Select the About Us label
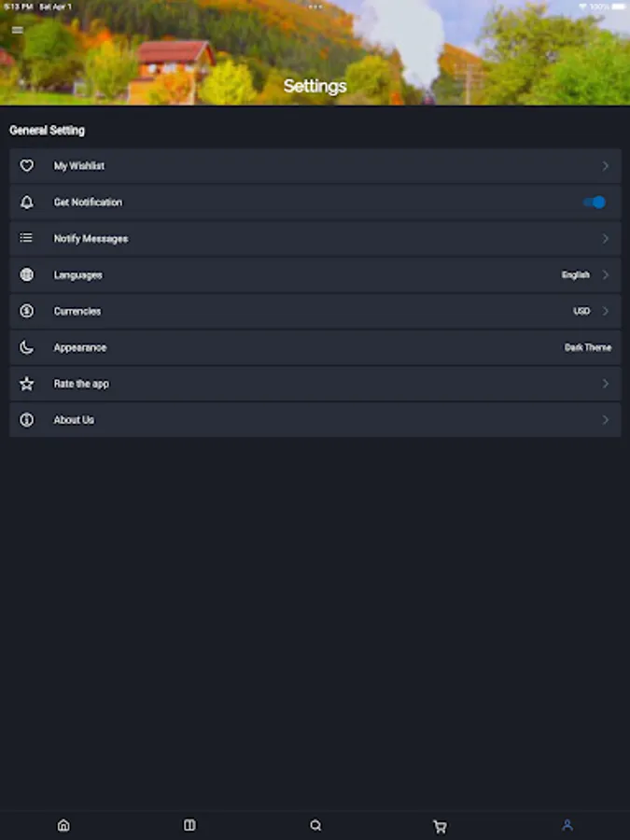Viewport: 630px width, 840px height. (74, 420)
